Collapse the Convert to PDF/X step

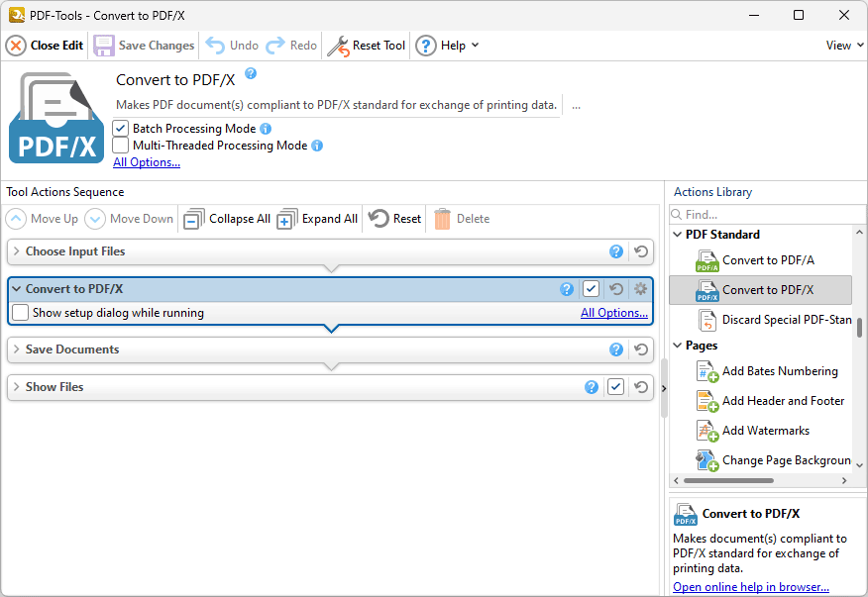coord(17,289)
